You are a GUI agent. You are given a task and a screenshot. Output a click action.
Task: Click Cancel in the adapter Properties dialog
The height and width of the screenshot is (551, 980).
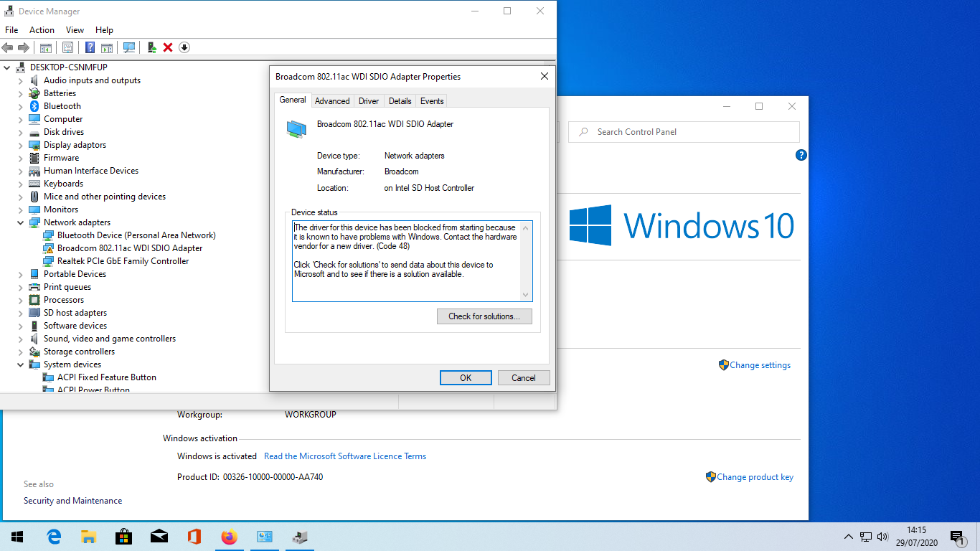[524, 378]
